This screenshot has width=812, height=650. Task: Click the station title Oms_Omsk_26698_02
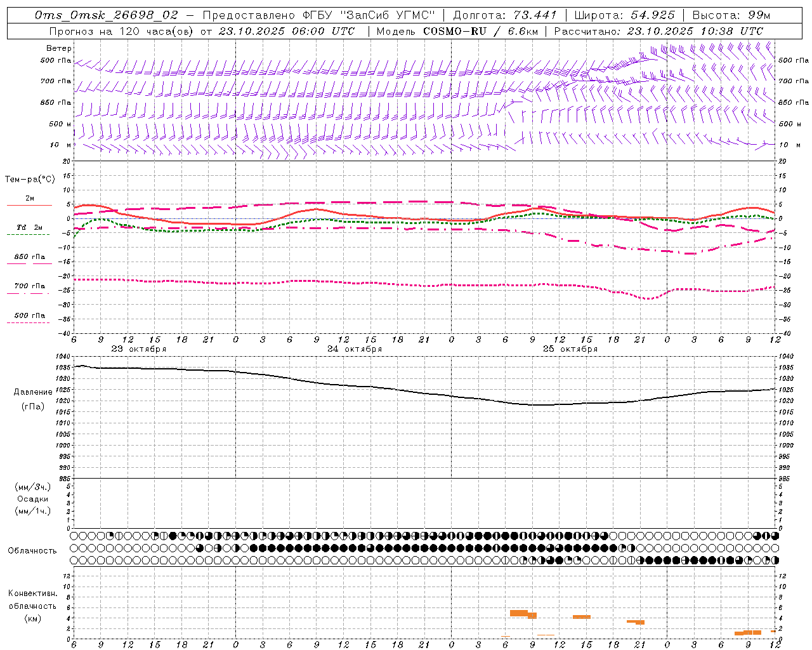[107, 15]
